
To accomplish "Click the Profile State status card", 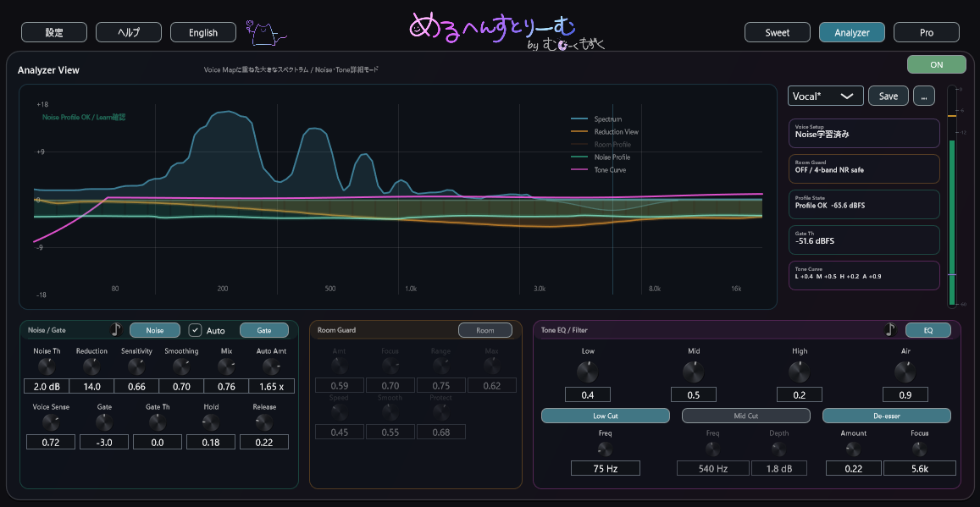I will (x=864, y=204).
